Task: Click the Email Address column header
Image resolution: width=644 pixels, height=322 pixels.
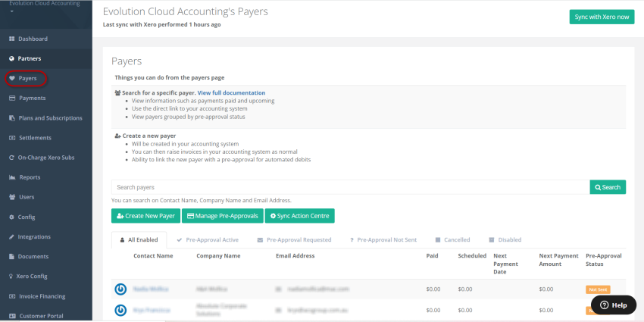Action: (295, 256)
